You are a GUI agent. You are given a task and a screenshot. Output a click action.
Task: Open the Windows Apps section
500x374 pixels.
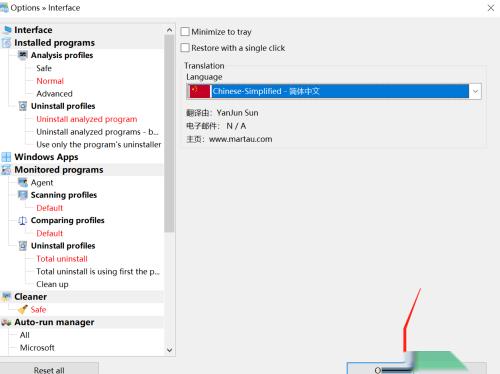pyautogui.click(x=46, y=157)
